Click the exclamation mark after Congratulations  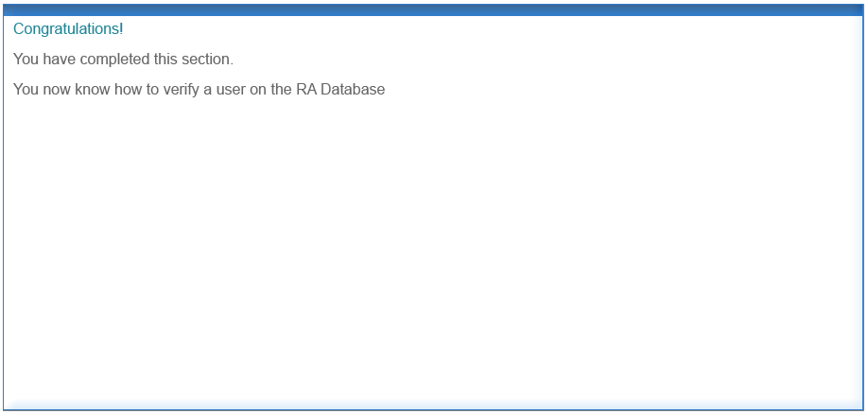pyautogui.click(x=121, y=28)
